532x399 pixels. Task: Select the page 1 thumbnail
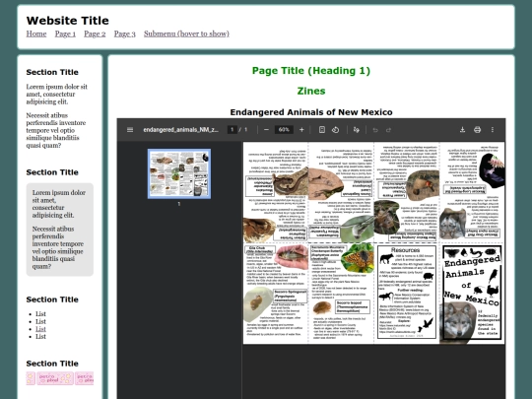click(x=179, y=173)
